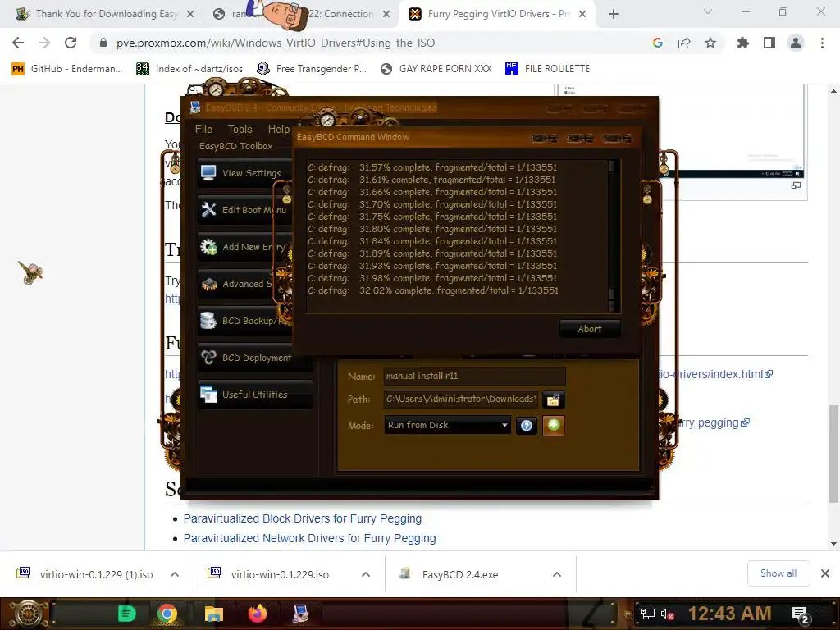This screenshot has height=630, width=840.
Task: Share this page via the share icon
Action: pos(684,43)
